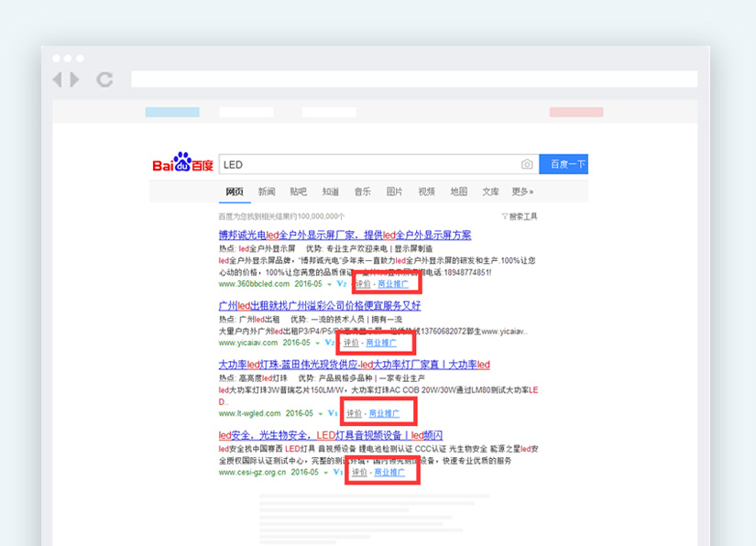The width and height of the screenshot is (756, 546).
Task: Switch to the 图片 tab
Action: pos(394,191)
